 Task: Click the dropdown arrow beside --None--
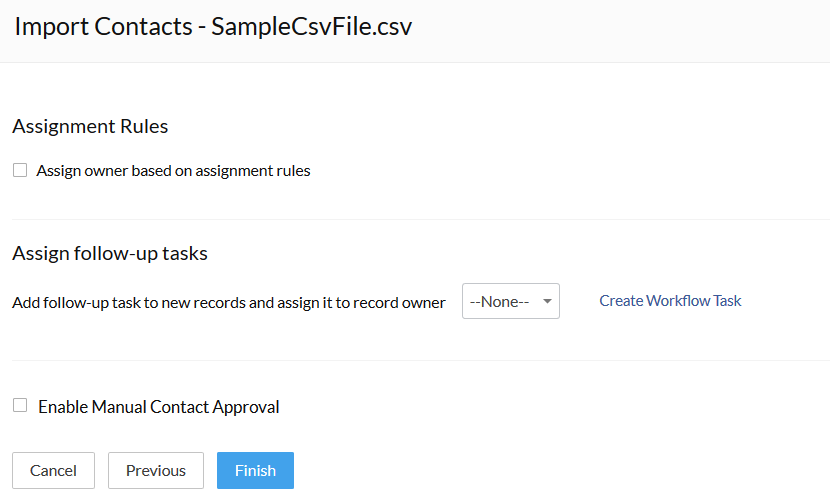pos(547,301)
